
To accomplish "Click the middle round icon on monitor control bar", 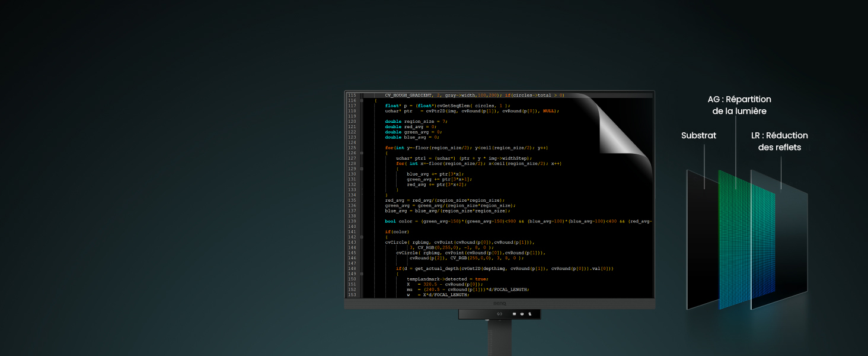I will pos(522,314).
